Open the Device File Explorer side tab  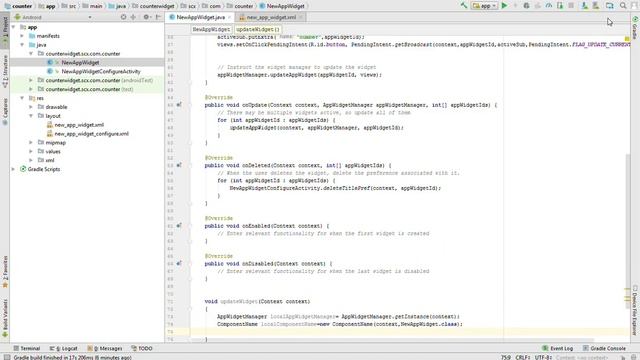(635, 310)
